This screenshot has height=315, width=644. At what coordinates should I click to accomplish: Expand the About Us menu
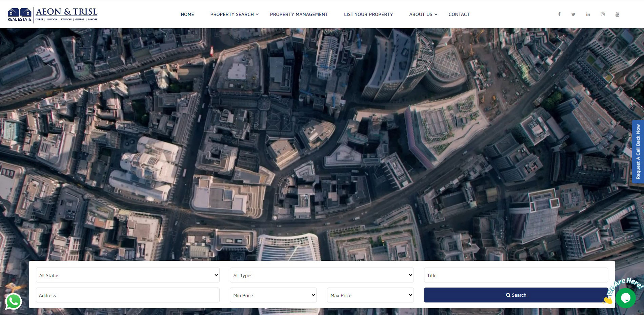423,14
